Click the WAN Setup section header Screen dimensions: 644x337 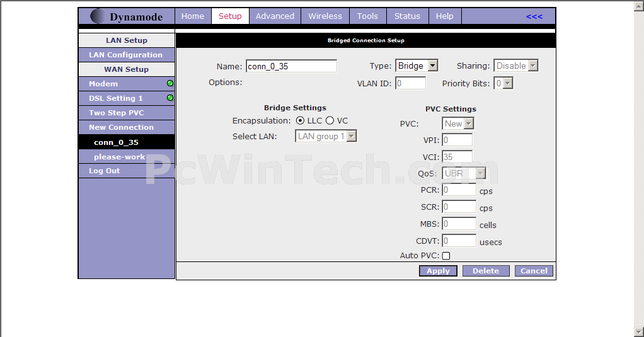[x=127, y=69]
